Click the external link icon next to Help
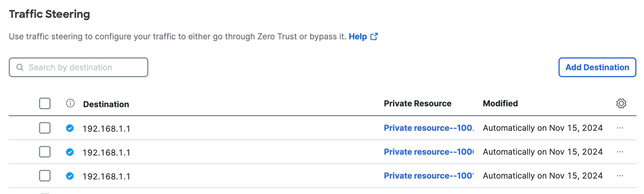This screenshot has height=194, width=644. [374, 36]
